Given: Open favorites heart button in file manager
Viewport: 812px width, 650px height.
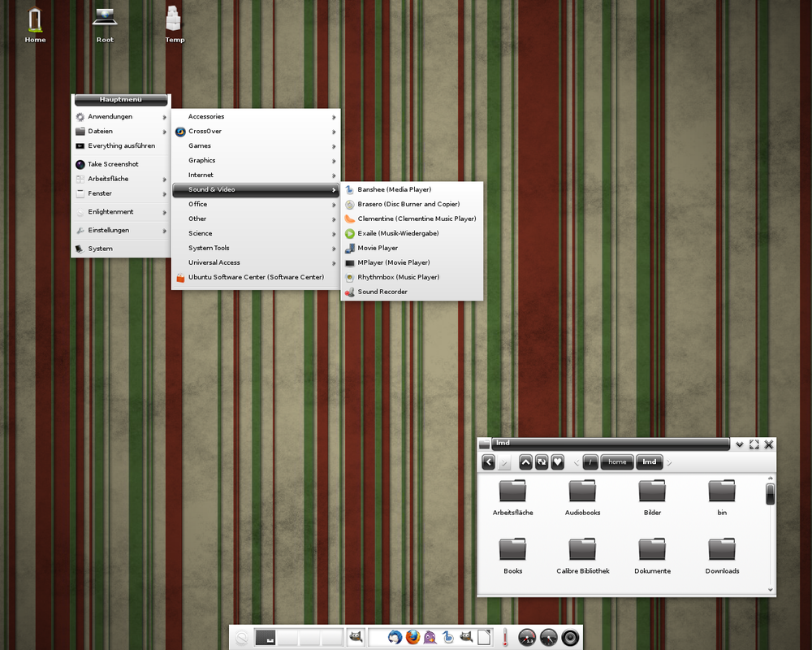Looking at the screenshot, I should [x=558, y=461].
